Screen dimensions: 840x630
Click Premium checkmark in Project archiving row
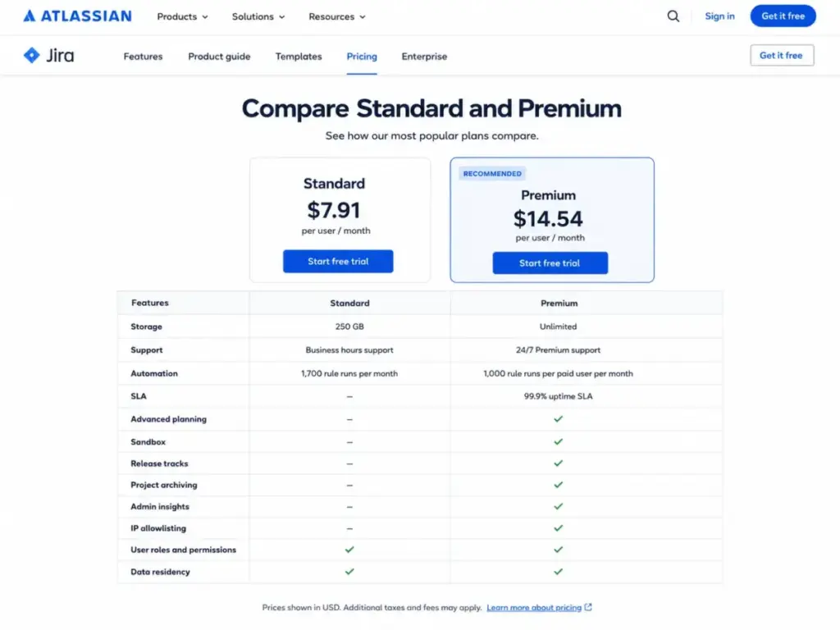[558, 484]
